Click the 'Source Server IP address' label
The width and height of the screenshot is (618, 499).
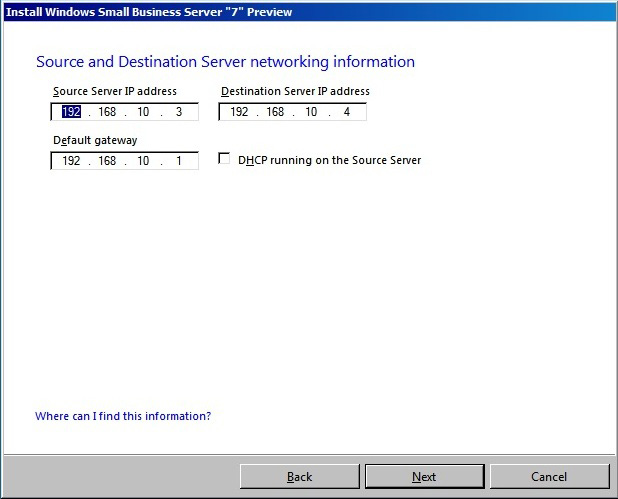click(x=115, y=91)
